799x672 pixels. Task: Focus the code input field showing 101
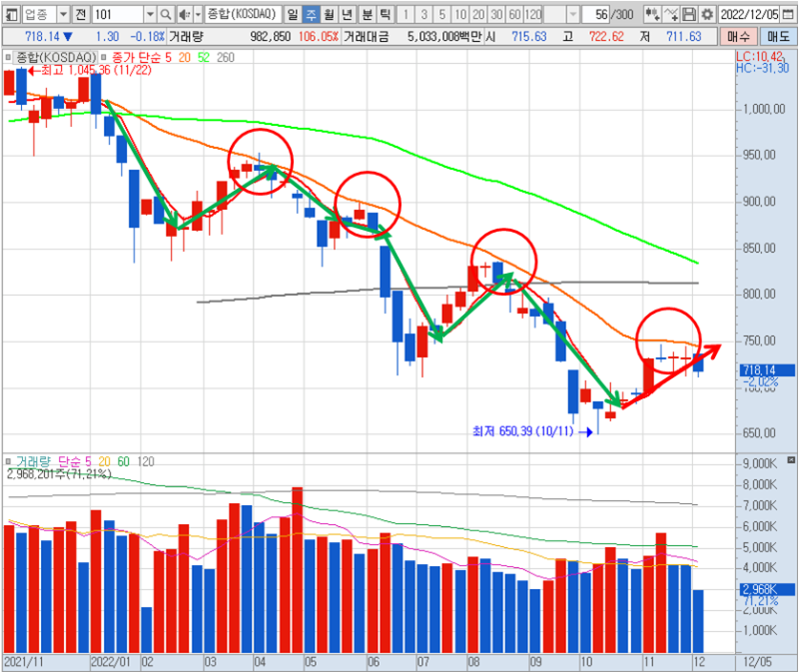coord(118,14)
